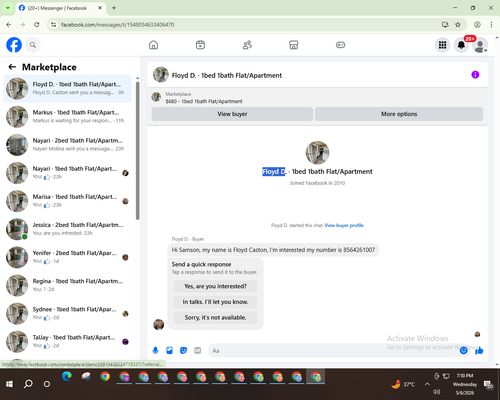
Task: Click the Messenger browser tab
Action: pyautogui.click(x=60, y=8)
